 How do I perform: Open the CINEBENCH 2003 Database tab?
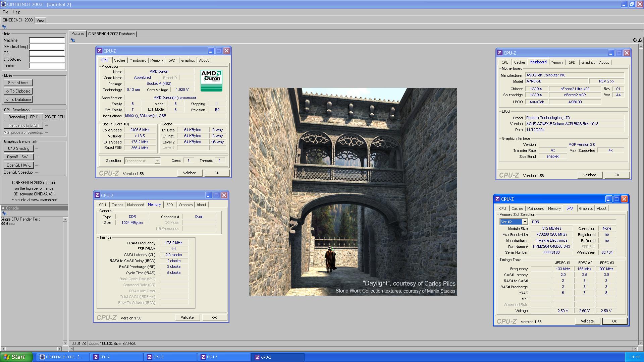pyautogui.click(x=111, y=34)
